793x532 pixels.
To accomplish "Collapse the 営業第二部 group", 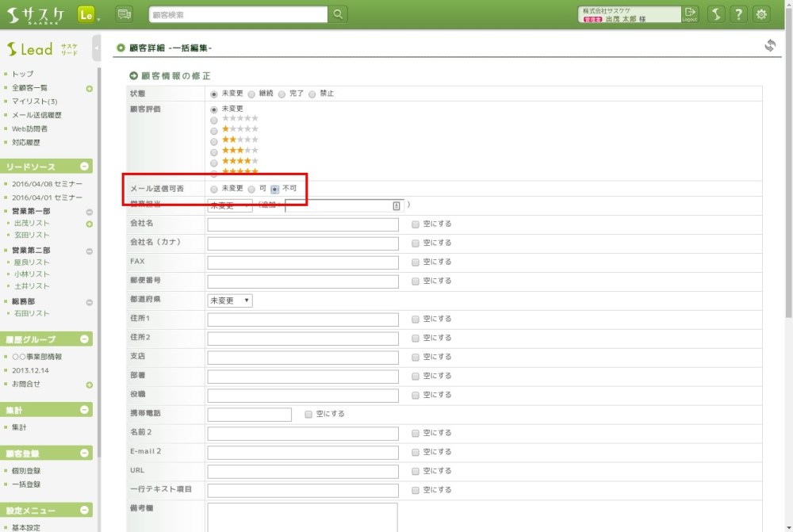I will pos(90,251).
